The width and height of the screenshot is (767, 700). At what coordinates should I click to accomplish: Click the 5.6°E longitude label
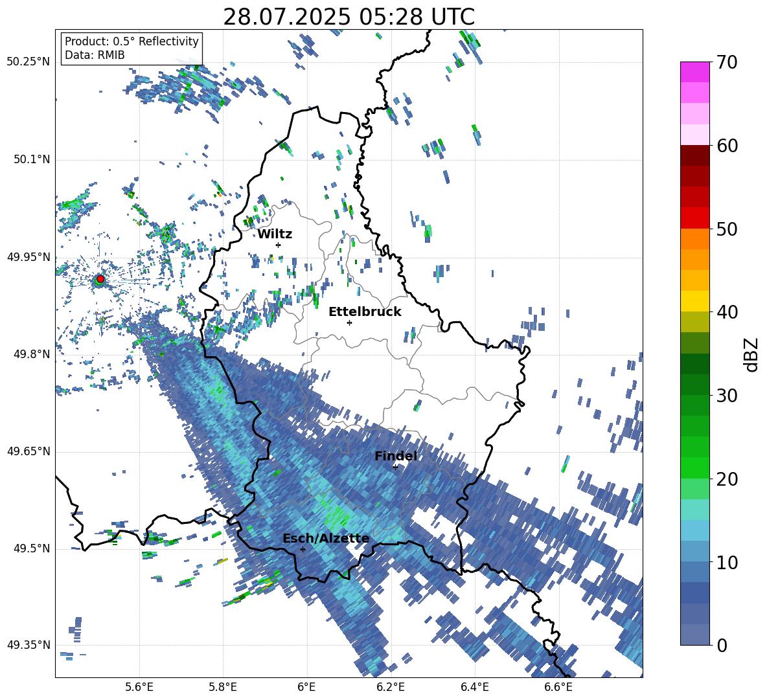pyautogui.click(x=139, y=688)
